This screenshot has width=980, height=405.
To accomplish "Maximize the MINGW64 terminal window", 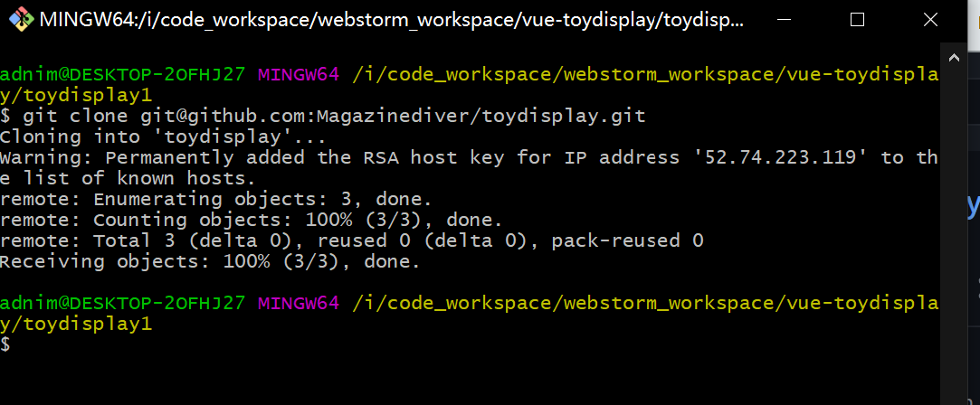I will (858, 19).
